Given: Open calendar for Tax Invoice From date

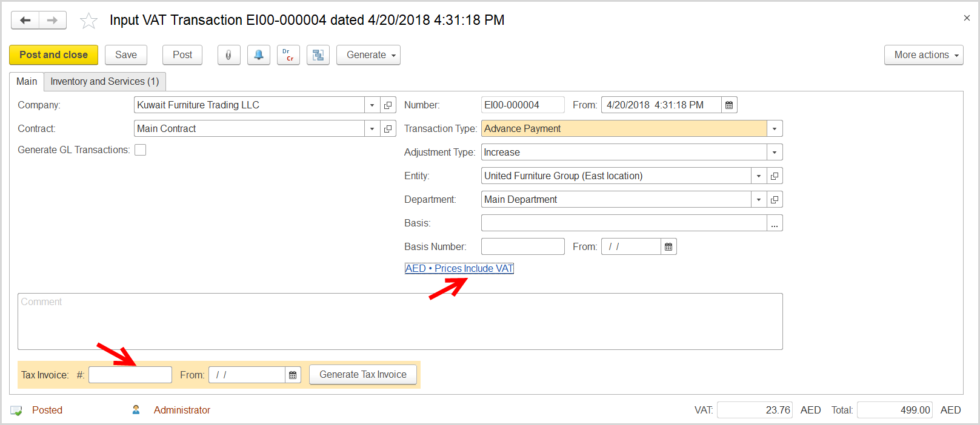Looking at the screenshot, I should [293, 375].
